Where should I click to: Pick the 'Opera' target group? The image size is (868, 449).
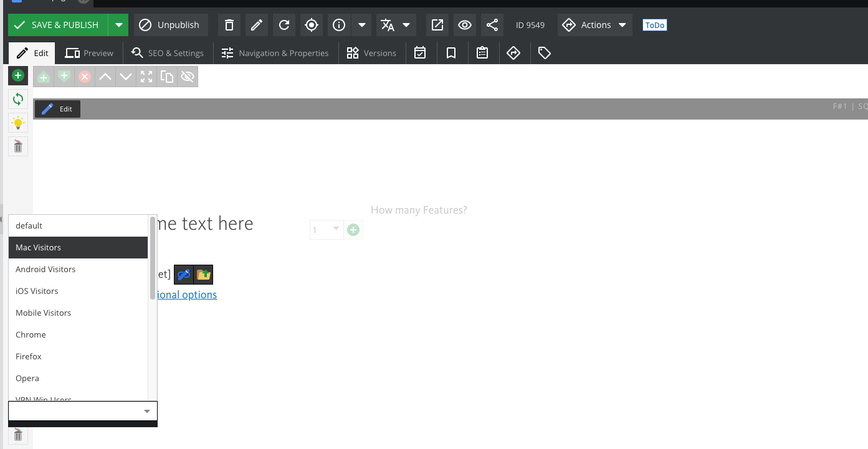click(78, 378)
